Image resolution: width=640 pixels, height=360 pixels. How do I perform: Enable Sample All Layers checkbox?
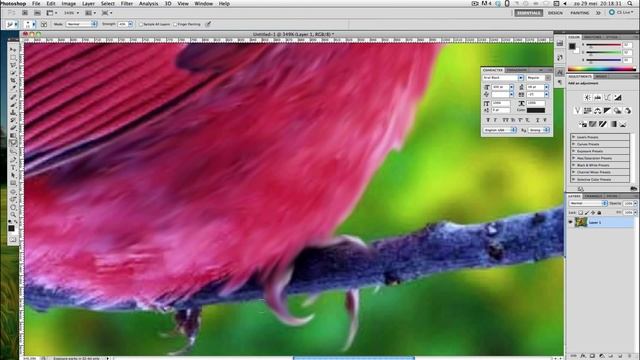point(141,24)
